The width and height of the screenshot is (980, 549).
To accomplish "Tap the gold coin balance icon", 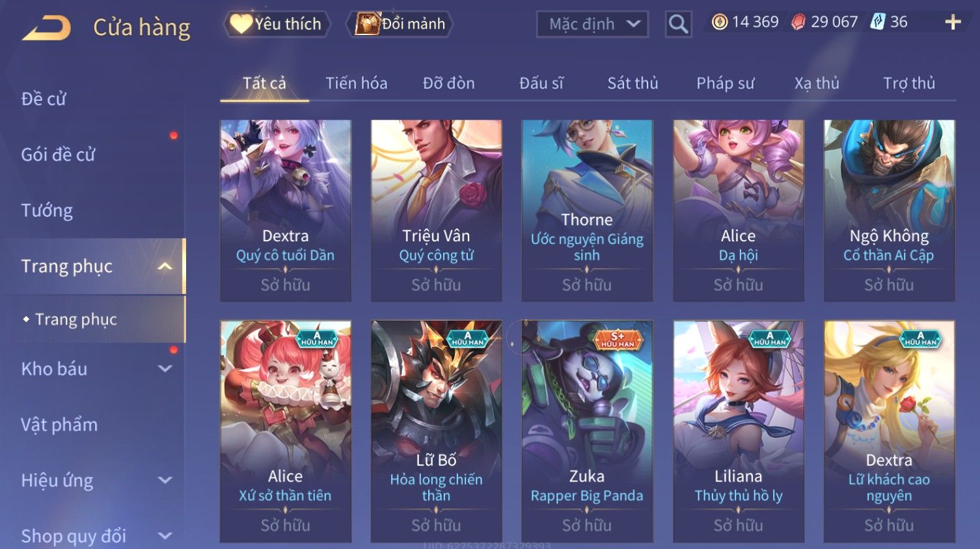I will 719,22.
